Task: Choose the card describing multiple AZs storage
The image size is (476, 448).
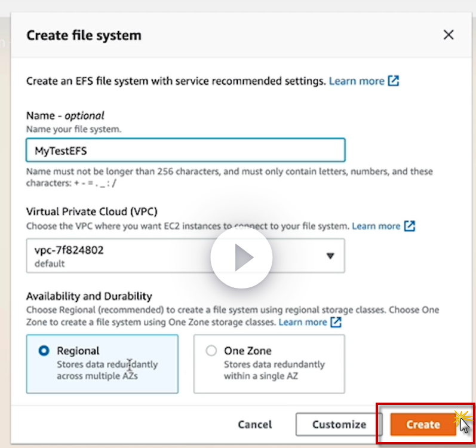Action: pos(102,364)
